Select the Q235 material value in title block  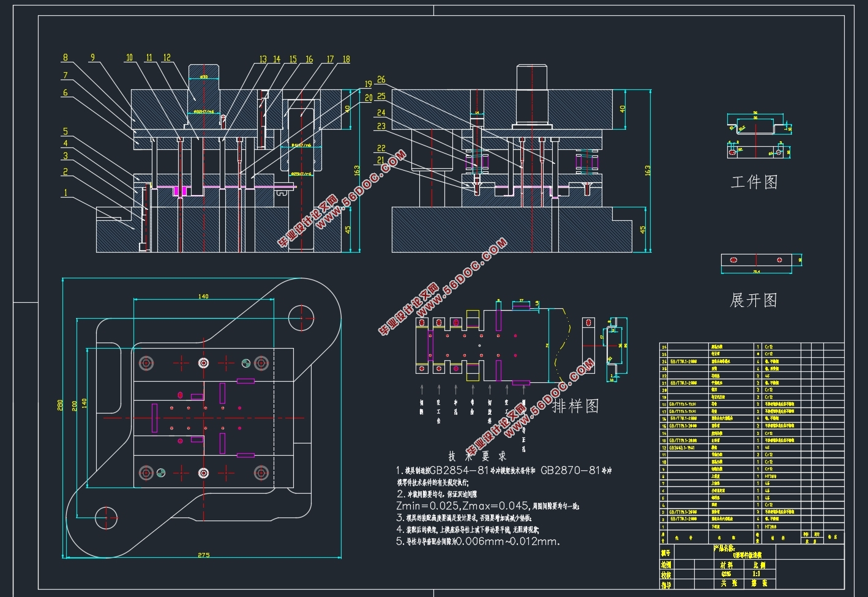[x=726, y=574]
